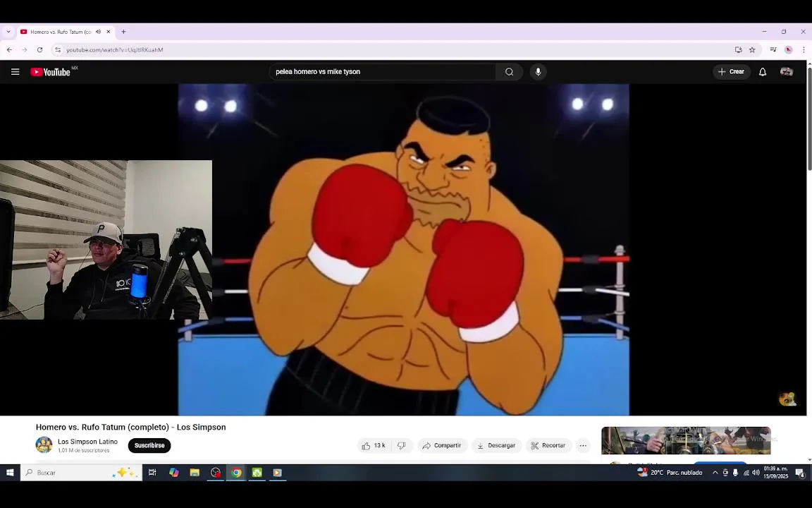Screen dimensions: 812x508
Task: Click the video player to pause
Action: click(403, 249)
